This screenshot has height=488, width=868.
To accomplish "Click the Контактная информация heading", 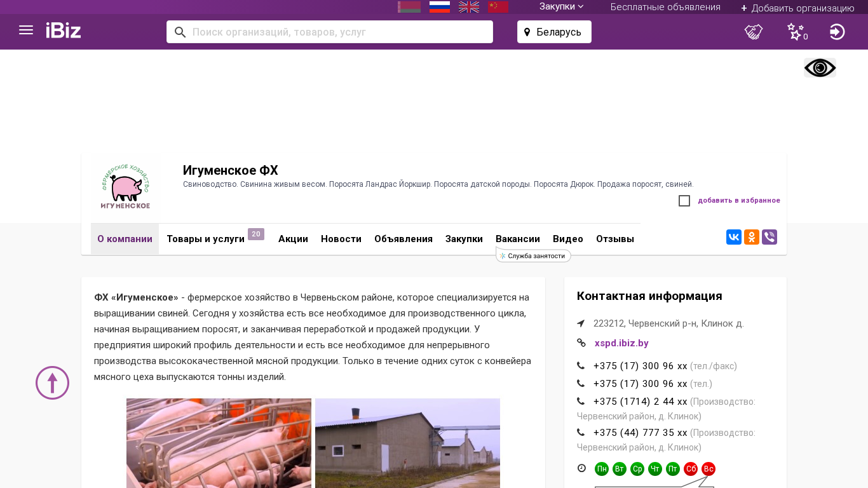I will [x=649, y=296].
